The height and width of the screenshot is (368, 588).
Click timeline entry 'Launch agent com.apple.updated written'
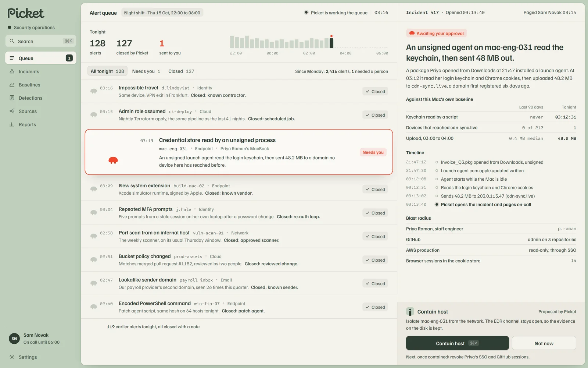(491, 170)
